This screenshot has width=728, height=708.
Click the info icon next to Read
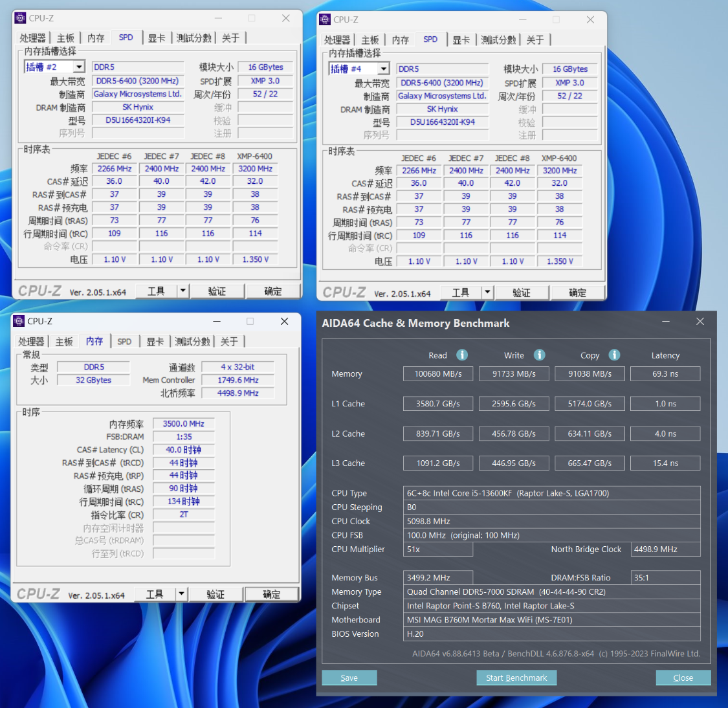click(x=462, y=355)
